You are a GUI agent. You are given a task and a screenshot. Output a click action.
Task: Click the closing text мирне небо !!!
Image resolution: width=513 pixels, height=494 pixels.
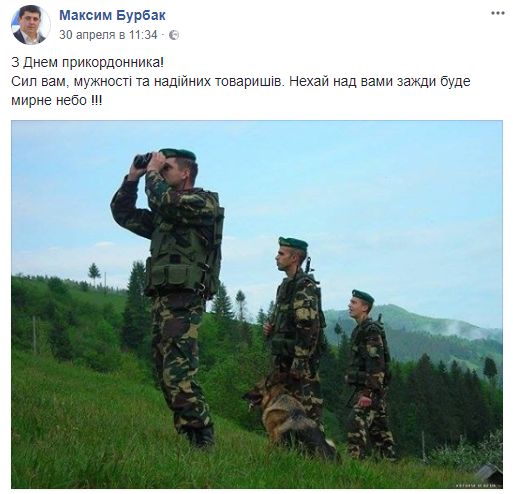pyautogui.click(x=57, y=100)
